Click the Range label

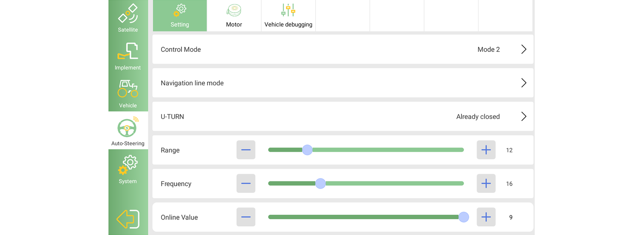coord(170,151)
